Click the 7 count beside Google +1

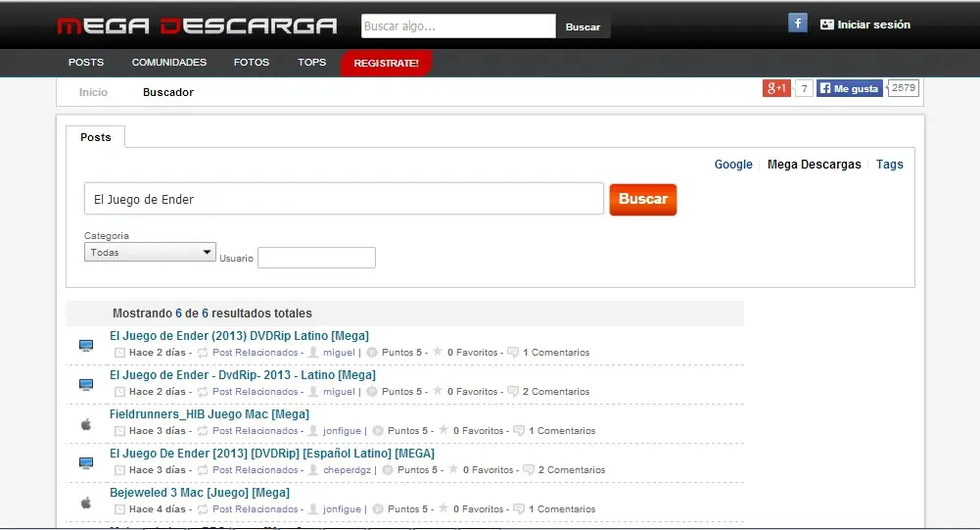pos(804,88)
